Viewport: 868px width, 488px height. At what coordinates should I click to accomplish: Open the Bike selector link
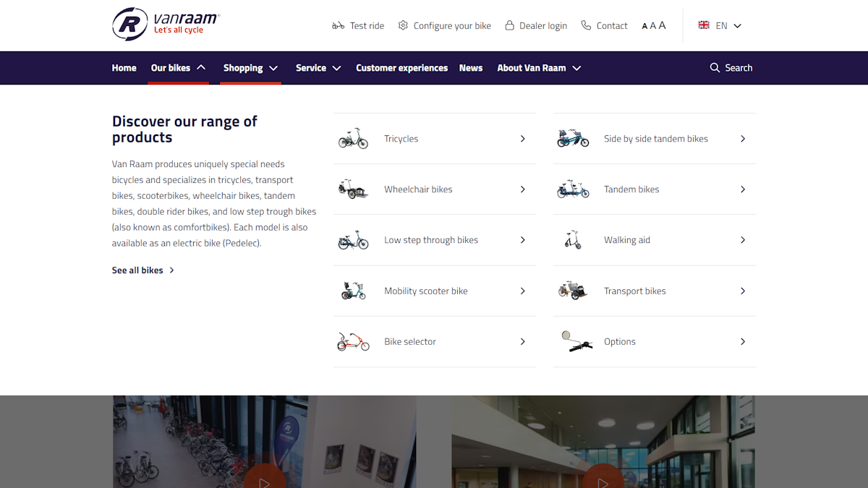pyautogui.click(x=410, y=341)
